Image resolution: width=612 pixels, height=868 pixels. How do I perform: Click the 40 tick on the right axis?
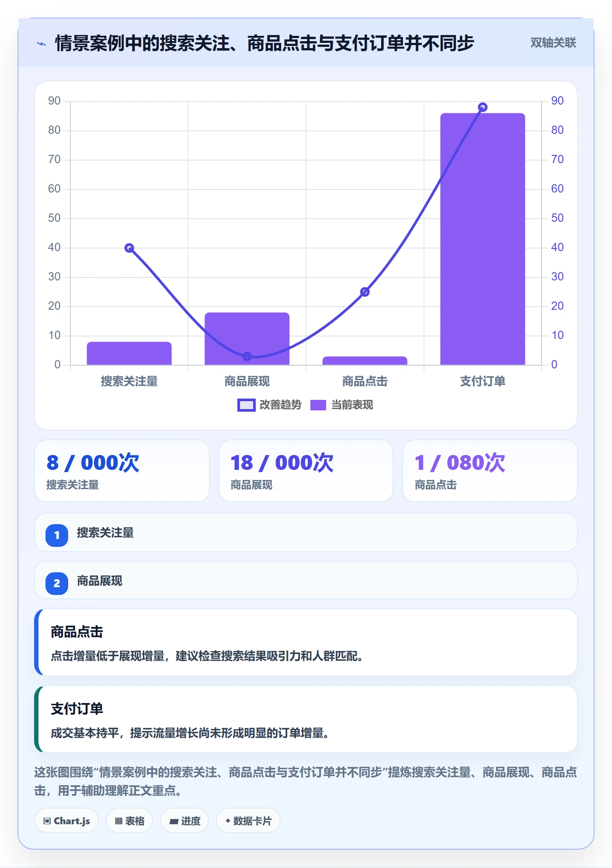tap(557, 248)
